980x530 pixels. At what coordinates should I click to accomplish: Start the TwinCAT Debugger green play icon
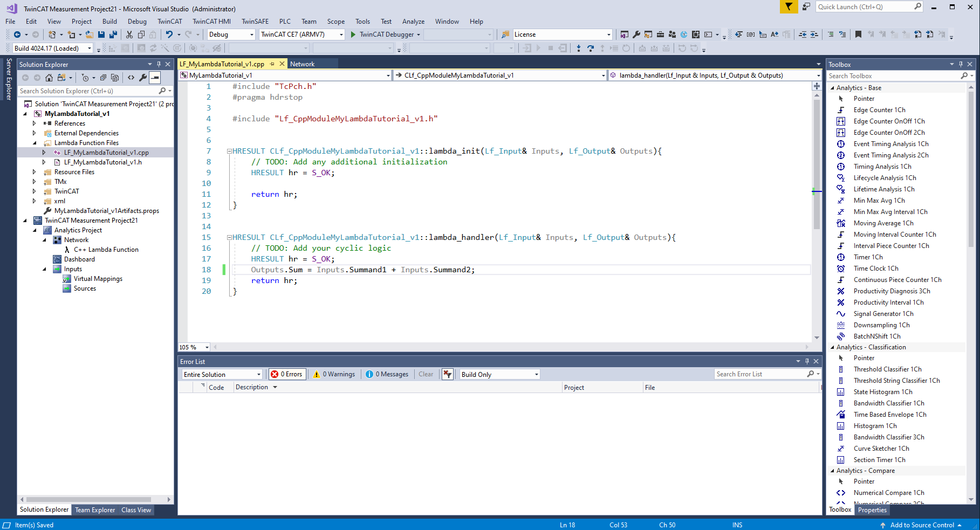(x=353, y=35)
